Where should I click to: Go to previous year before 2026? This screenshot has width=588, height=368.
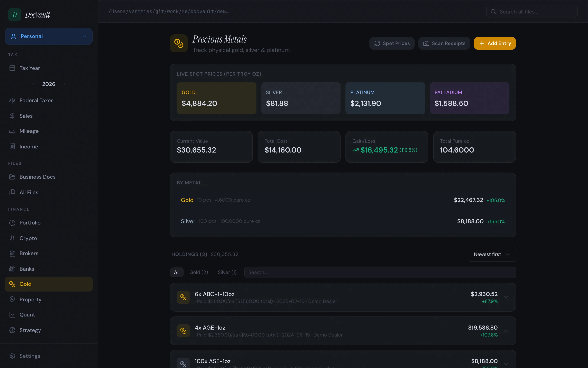tap(33, 84)
